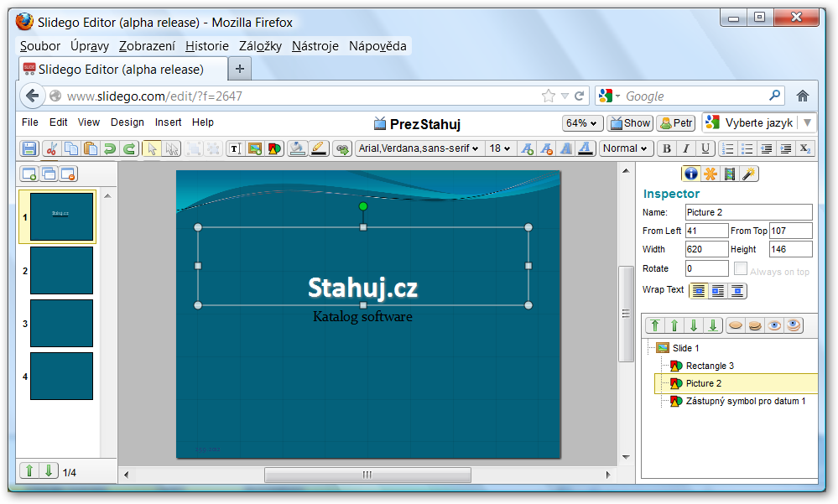The image size is (838, 504).
Task: Redo the last undone action
Action: click(x=129, y=148)
